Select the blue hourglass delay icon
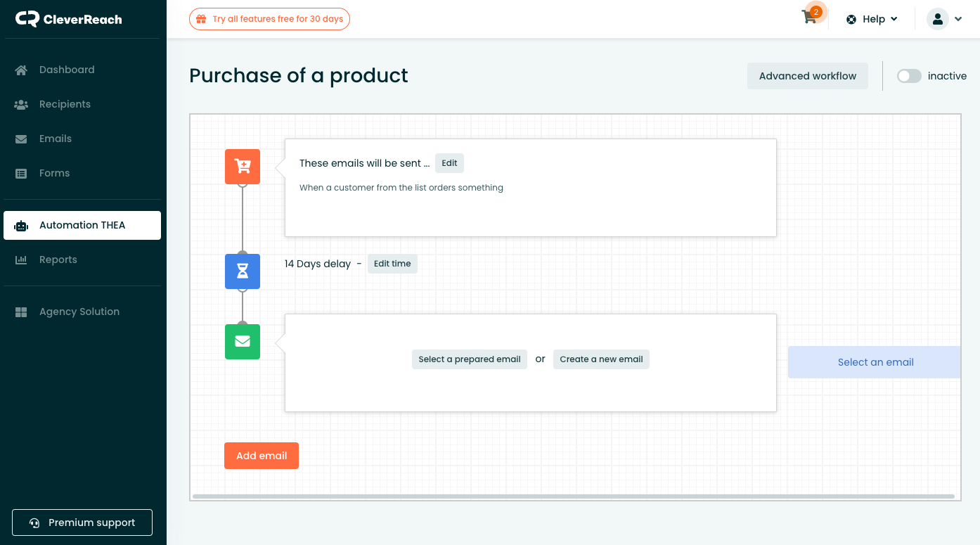The width and height of the screenshot is (980, 545). [x=242, y=271]
